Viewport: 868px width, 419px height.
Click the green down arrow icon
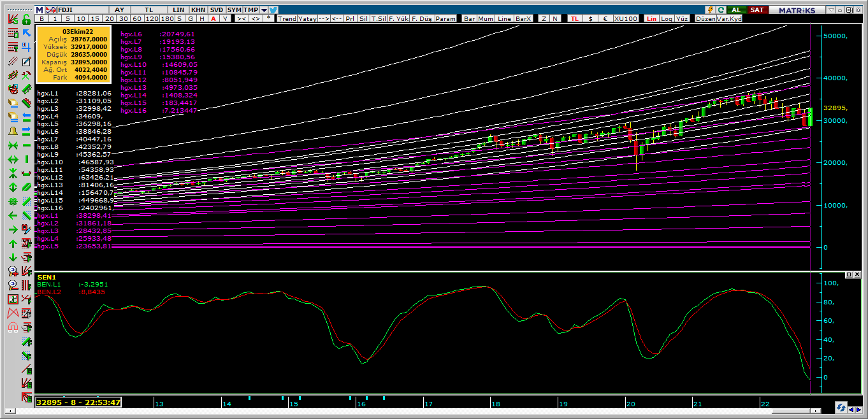[x=13, y=257]
